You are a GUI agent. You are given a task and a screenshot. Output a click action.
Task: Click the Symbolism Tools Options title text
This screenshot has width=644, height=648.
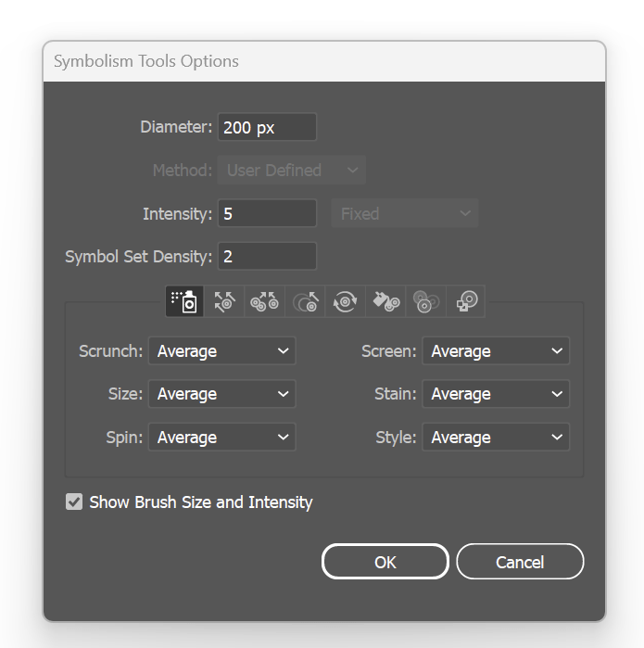pyautogui.click(x=146, y=61)
